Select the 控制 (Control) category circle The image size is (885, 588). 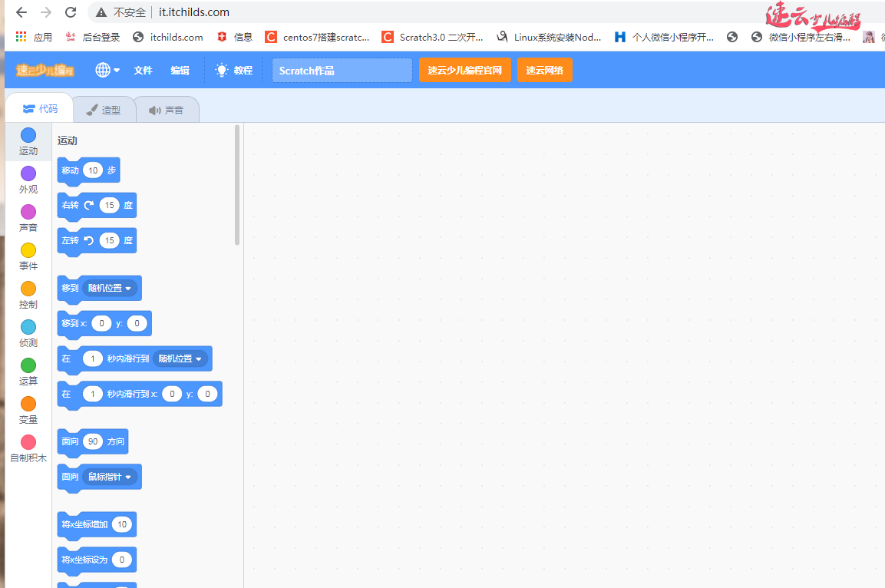coord(28,289)
